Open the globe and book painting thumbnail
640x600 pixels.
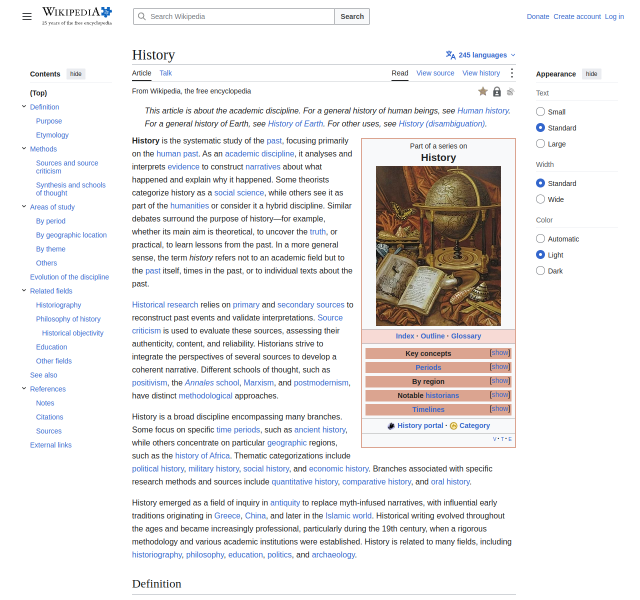click(x=438, y=246)
